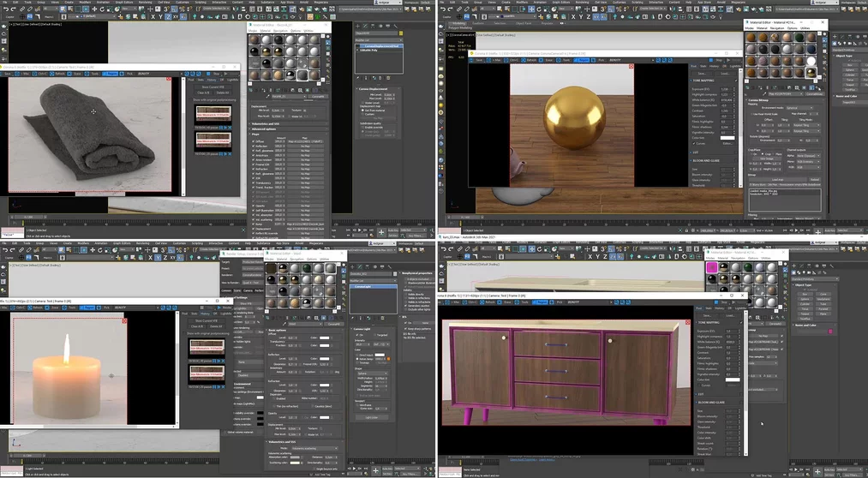
Task: Toggle Use Real-World Scale in Corona Bitmap
Action: [751, 114]
